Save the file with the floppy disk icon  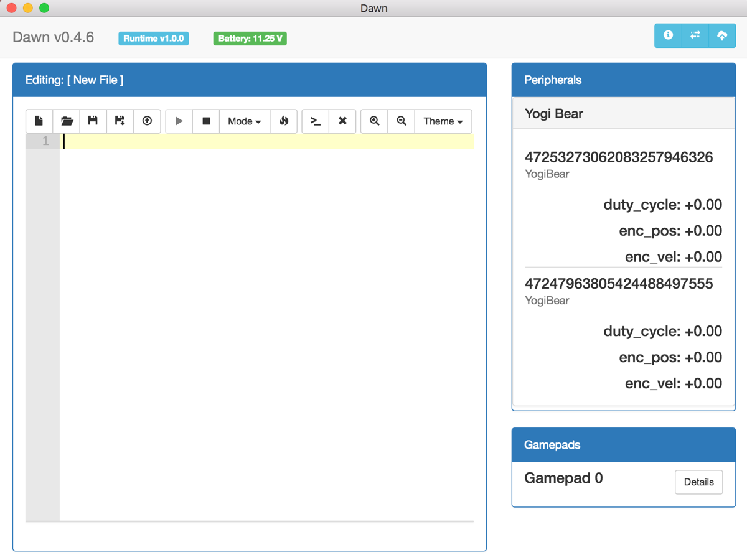pyautogui.click(x=93, y=121)
